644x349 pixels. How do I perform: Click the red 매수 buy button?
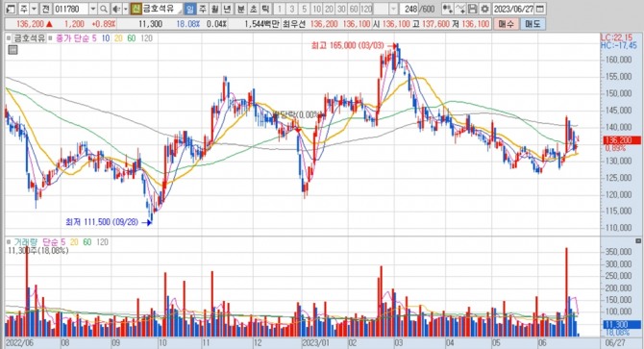click(506, 24)
